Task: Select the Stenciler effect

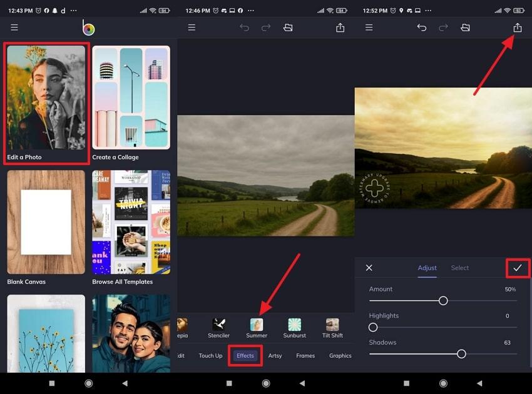Action: pos(218,328)
